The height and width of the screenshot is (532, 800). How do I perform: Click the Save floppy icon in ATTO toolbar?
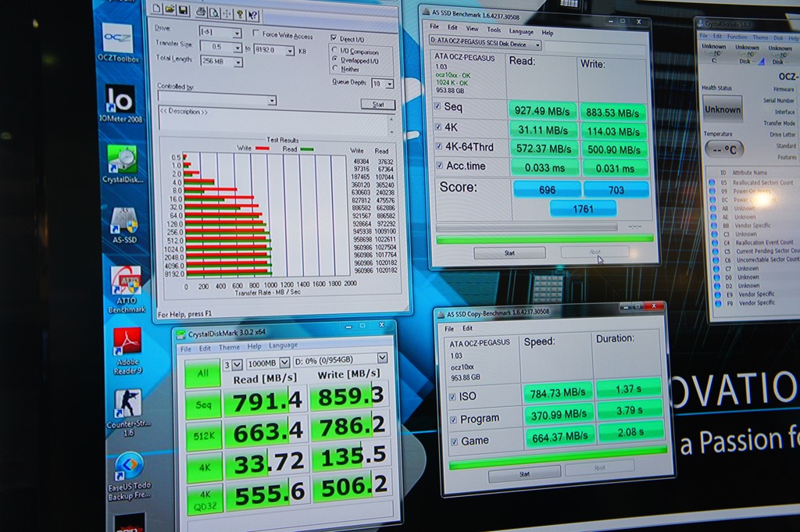point(183,9)
